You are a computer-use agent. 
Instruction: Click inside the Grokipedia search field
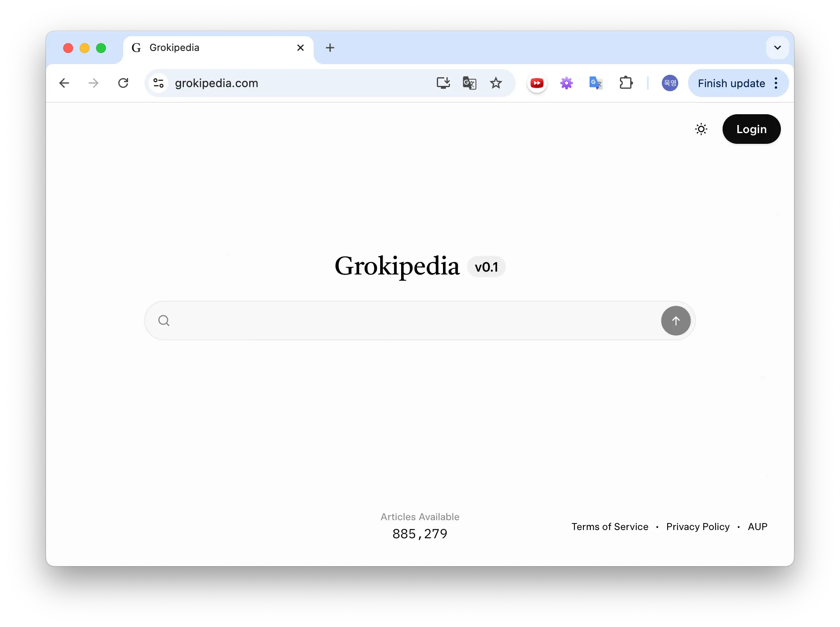pyautogui.click(x=411, y=320)
